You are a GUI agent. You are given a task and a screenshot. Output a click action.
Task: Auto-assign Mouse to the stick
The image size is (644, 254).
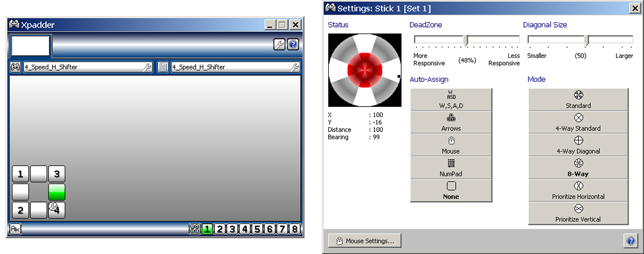pyautogui.click(x=451, y=145)
